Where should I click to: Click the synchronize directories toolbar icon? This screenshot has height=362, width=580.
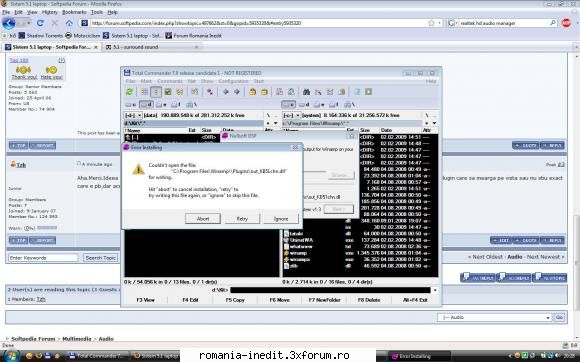click(x=330, y=92)
